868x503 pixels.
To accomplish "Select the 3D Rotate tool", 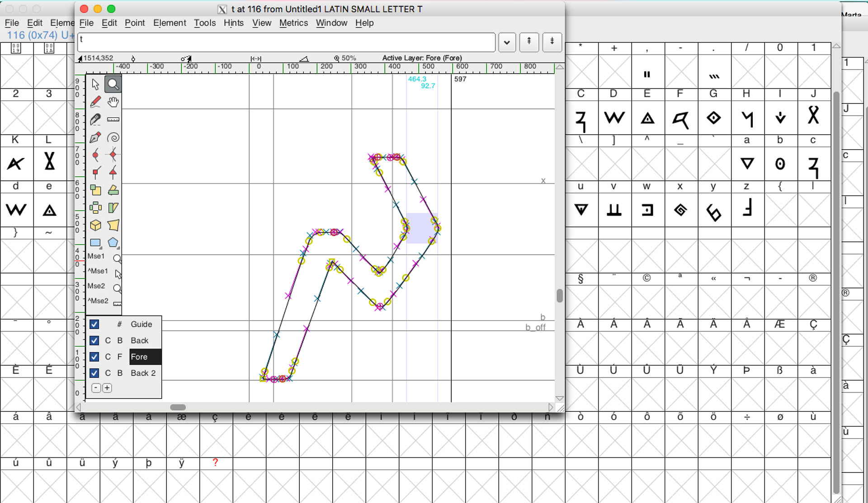I will (95, 226).
